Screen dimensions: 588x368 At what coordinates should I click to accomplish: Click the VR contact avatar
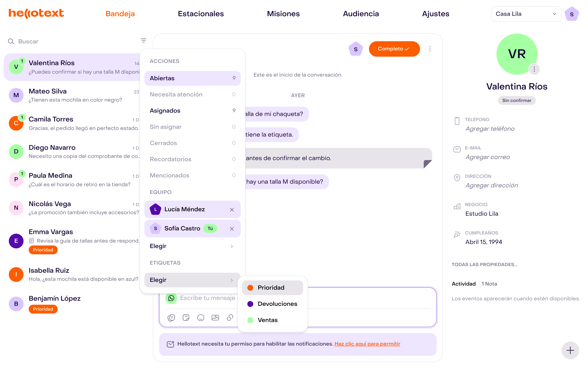(517, 54)
